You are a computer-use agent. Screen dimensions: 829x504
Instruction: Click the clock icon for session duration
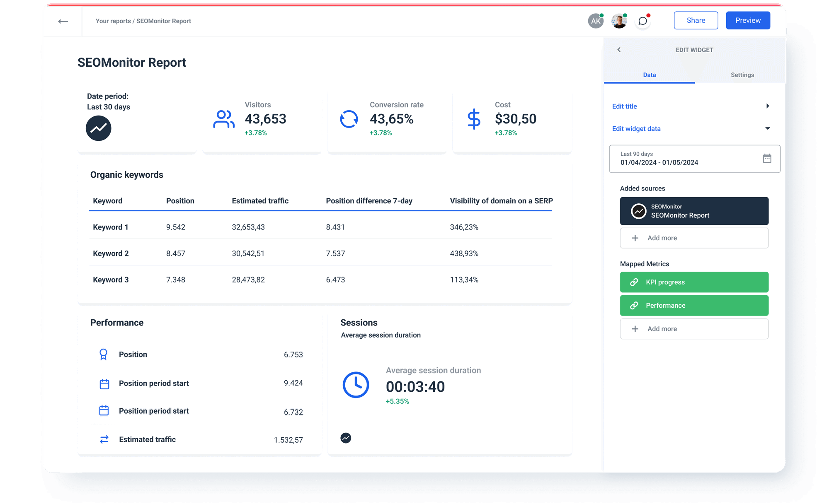coord(355,385)
